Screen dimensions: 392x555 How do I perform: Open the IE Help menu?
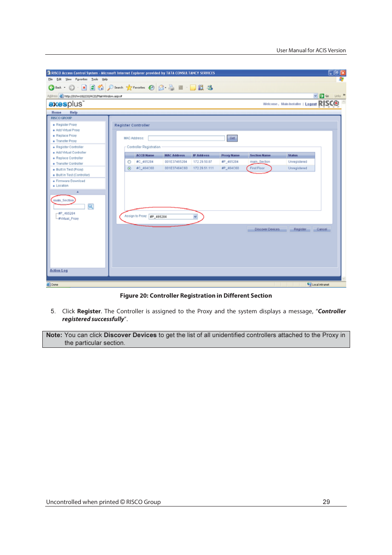(x=105, y=79)
